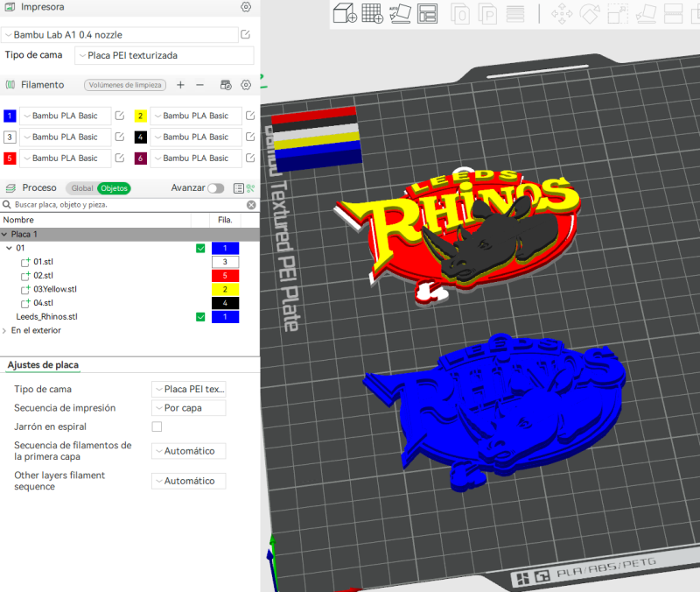Open printer settings gear icon
The width and height of the screenshot is (700, 592).
pyautogui.click(x=246, y=7)
